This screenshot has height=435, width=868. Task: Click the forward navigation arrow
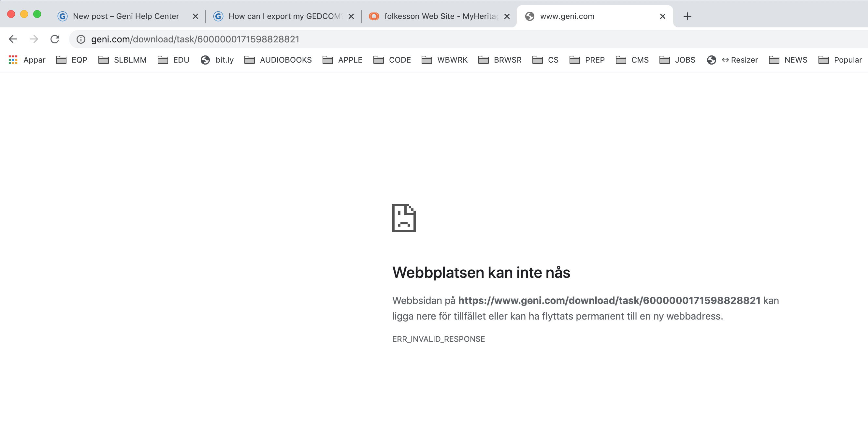(x=34, y=39)
